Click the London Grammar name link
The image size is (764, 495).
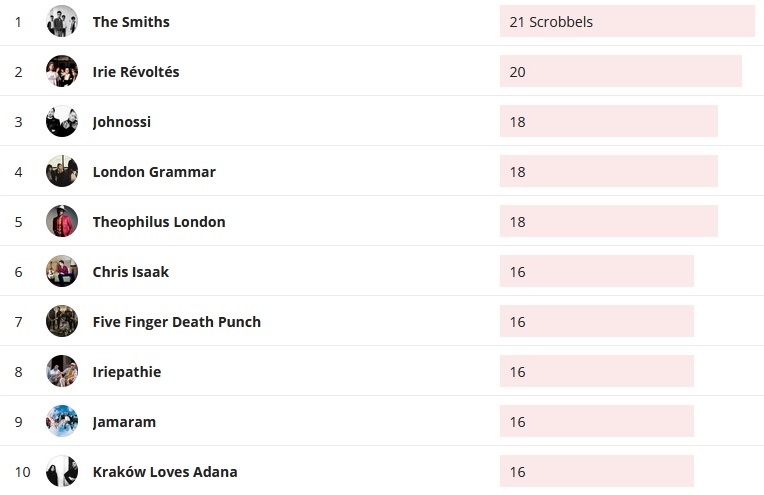coord(154,172)
